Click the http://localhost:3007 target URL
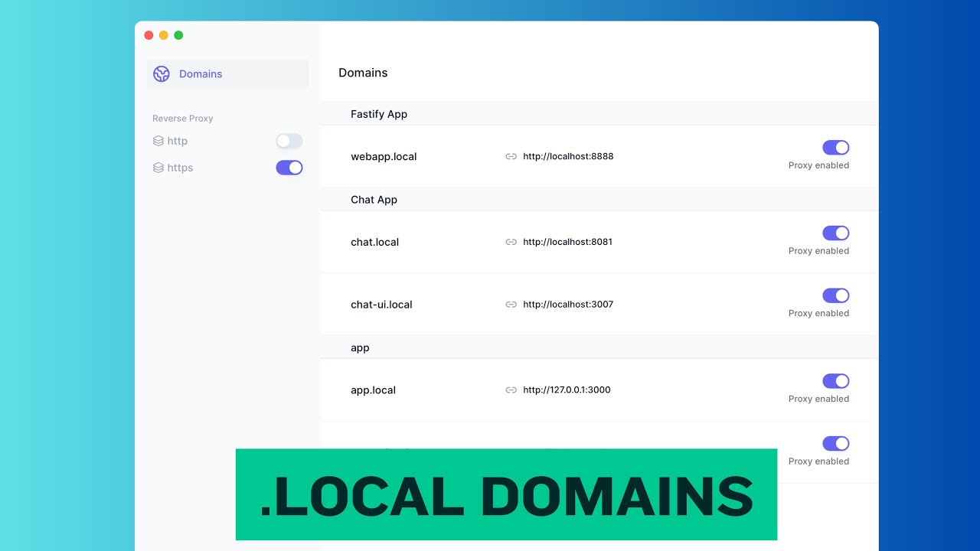The image size is (980, 551). pos(568,305)
